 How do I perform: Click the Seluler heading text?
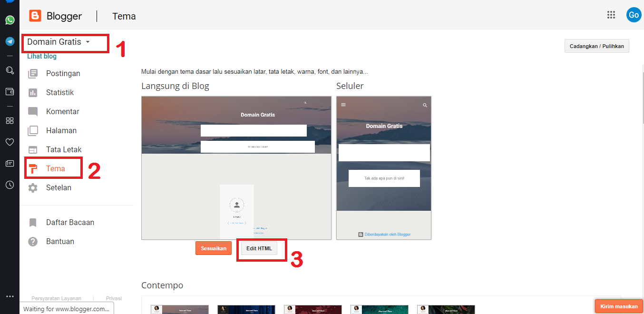[350, 86]
